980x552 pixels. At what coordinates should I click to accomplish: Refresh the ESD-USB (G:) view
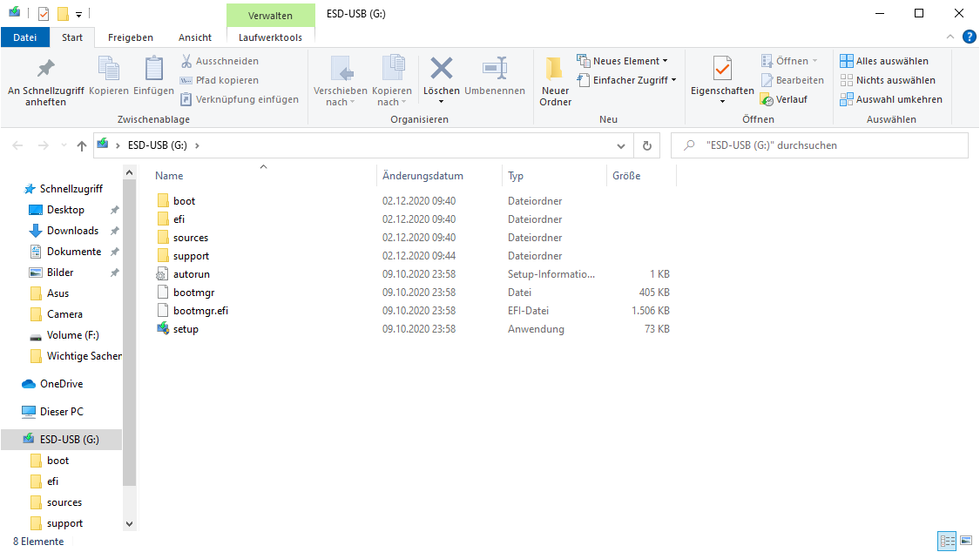647,145
